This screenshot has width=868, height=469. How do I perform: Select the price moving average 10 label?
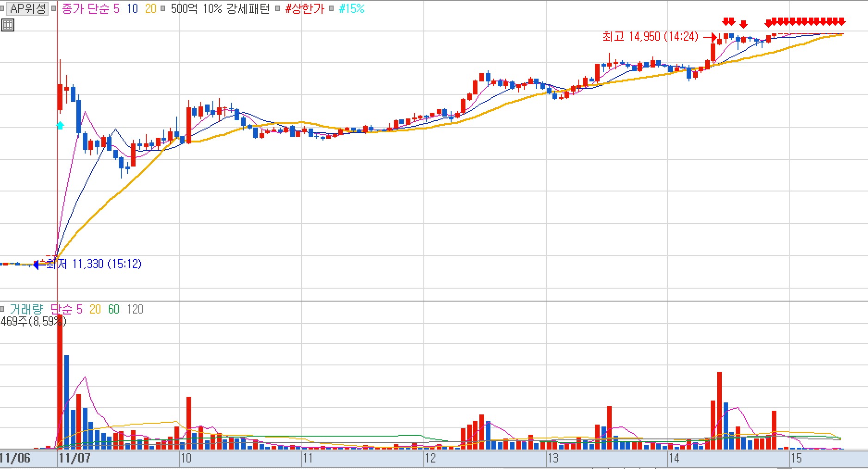pos(133,8)
